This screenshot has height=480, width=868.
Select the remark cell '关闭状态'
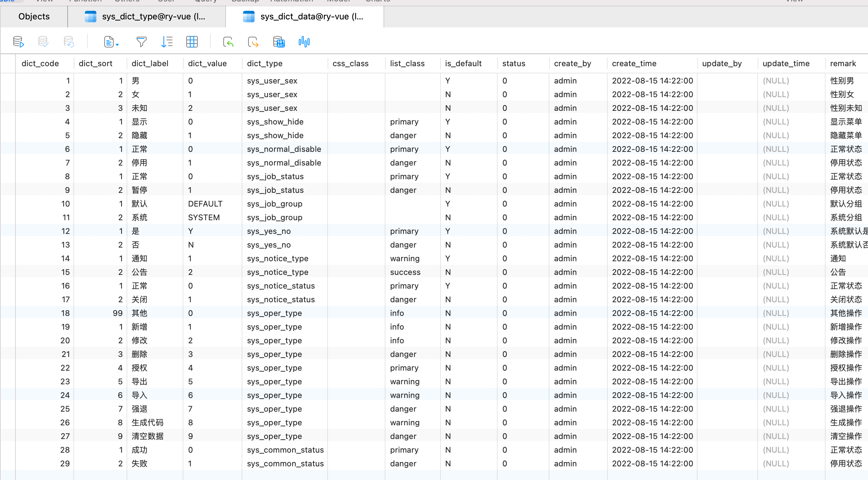tap(846, 299)
